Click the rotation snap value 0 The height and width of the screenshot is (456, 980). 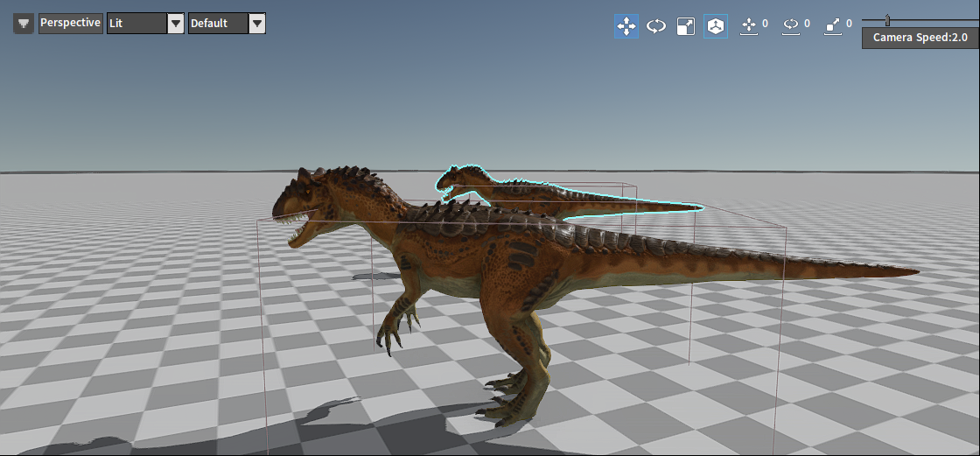click(807, 24)
